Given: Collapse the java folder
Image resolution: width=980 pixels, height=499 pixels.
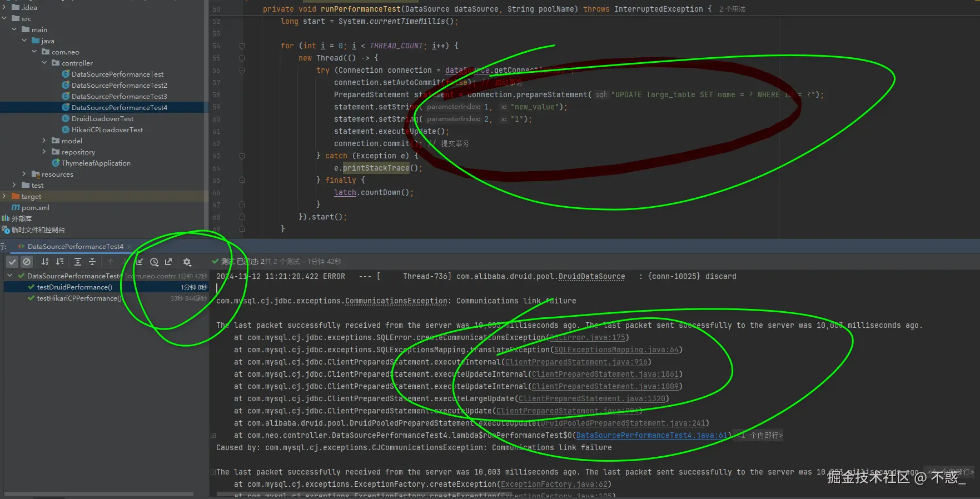Looking at the screenshot, I should [x=24, y=41].
